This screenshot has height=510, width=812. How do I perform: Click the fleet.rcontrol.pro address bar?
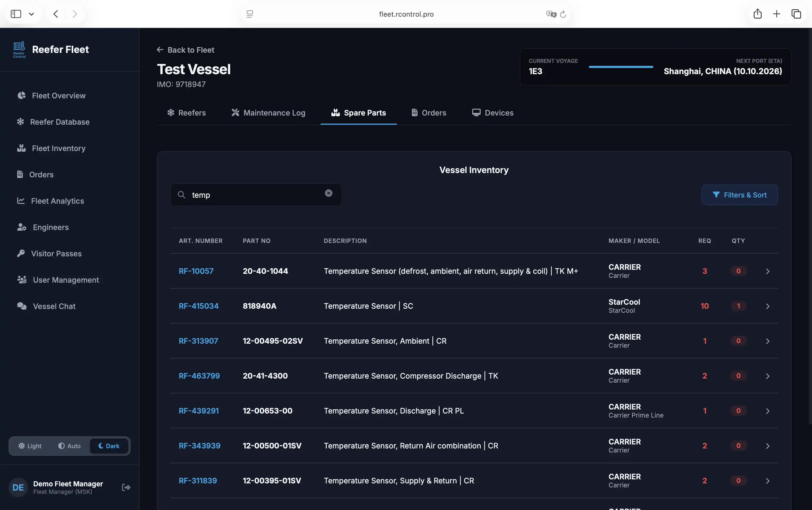point(406,14)
